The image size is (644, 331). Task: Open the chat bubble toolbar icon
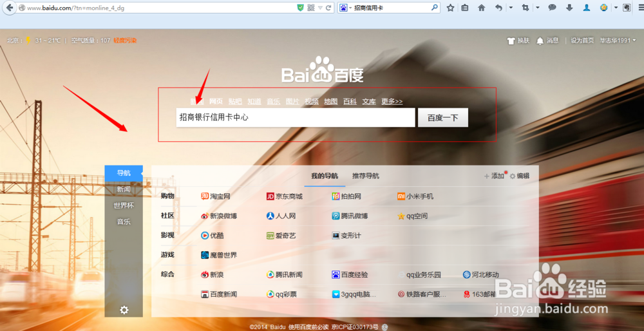pyautogui.click(x=553, y=7)
